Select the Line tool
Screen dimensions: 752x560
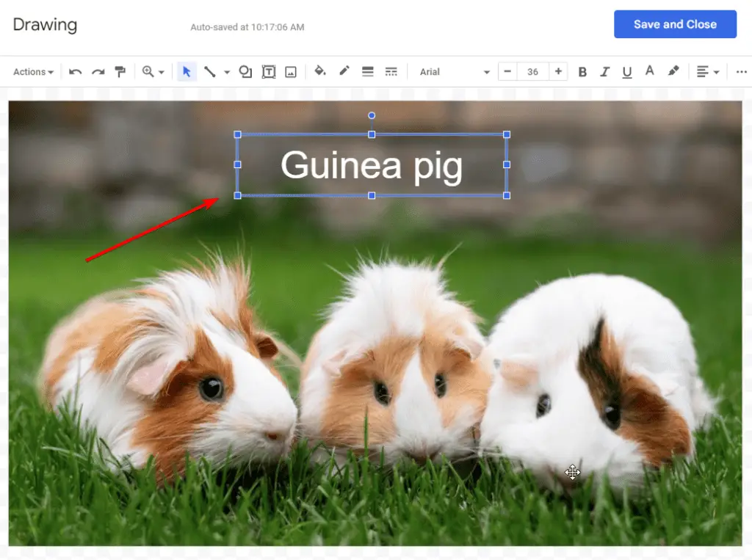(209, 71)
